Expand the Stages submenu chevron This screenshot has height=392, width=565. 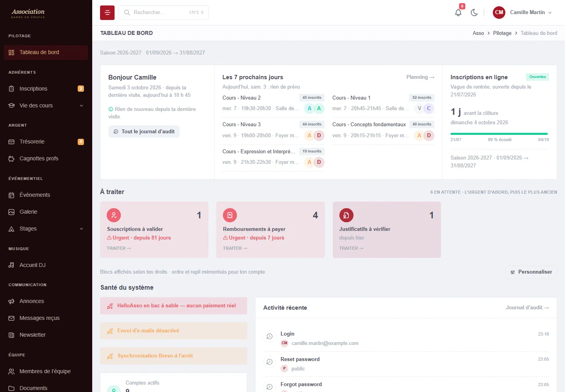(x=82, y=229)
